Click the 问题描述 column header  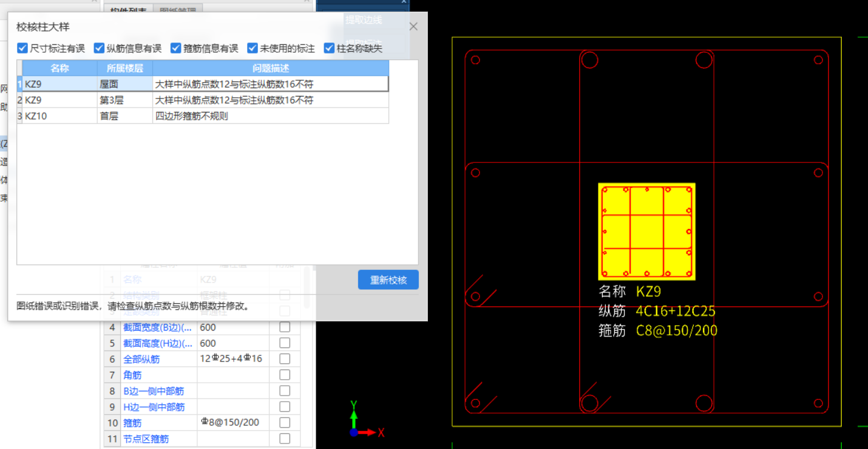pyautogui.click(x=270, y=68)
